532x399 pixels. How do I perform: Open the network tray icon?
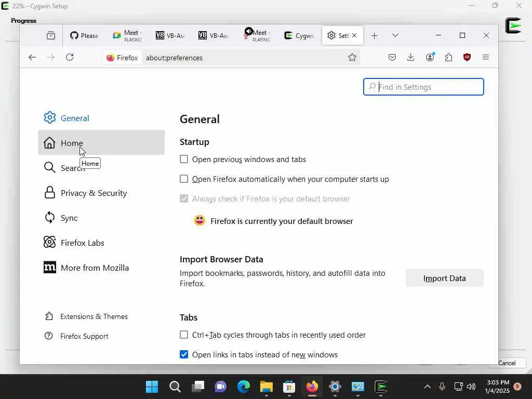pyautogui.click(x=458, y=386)
